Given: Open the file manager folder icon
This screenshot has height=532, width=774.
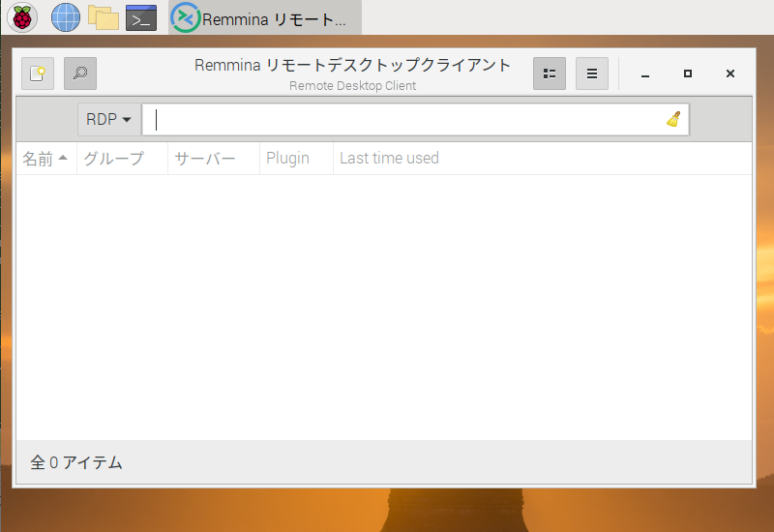Looking at the screenshot, I should [104, 17].
